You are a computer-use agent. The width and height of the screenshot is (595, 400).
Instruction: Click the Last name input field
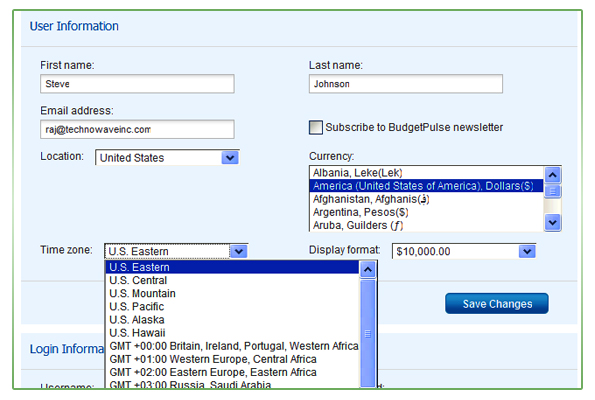(406, 84)
